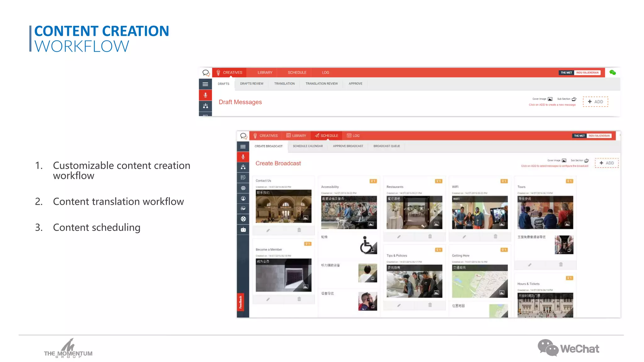Select the SCHEDULE CALENDAR sub-tab
The width and height of the screenshot is (644, 362).
pos(308,146)
